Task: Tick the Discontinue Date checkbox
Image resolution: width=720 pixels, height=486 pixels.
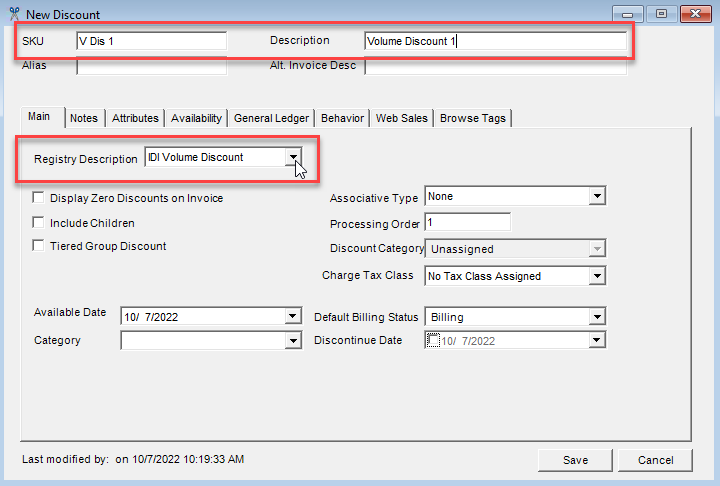Action: (433, 341)
